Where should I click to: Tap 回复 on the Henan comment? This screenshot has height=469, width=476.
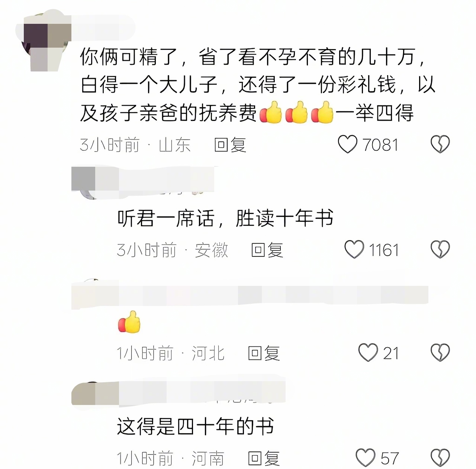point(264,458)
